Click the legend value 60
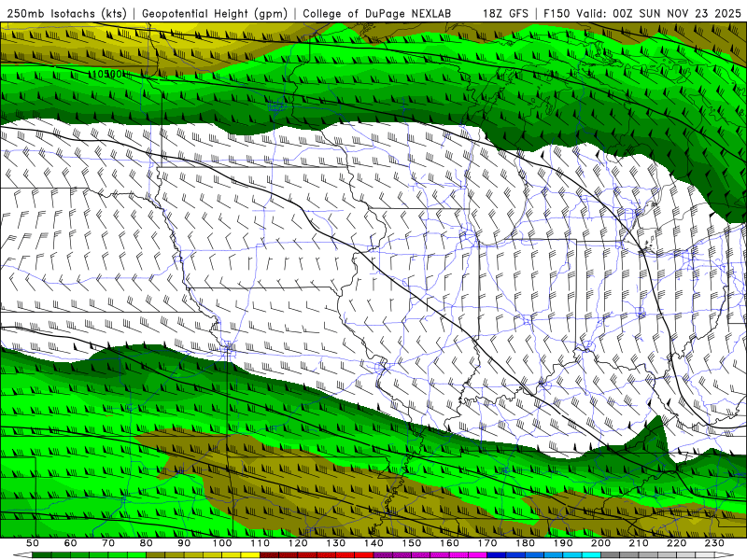 coord(70,543)
